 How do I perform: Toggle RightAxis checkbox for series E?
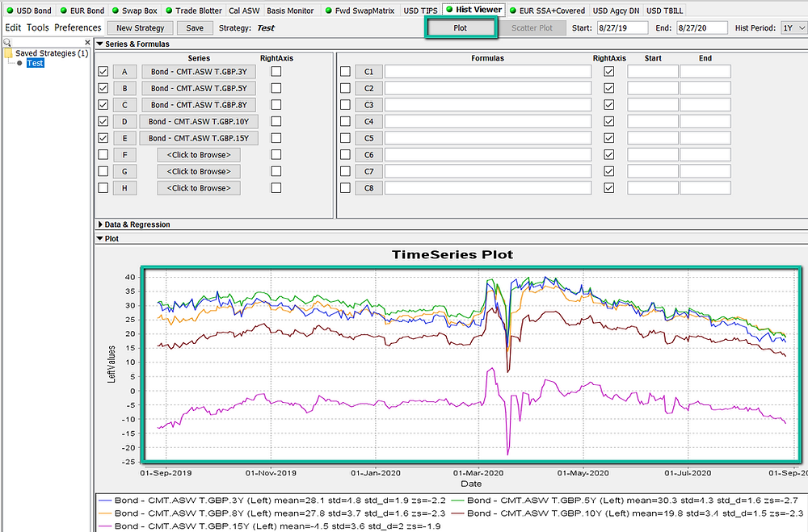tap(276, 138)
